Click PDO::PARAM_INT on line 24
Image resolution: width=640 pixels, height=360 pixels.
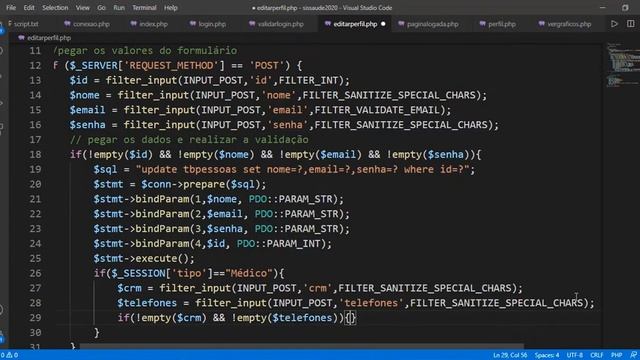(x=279, y=244)
